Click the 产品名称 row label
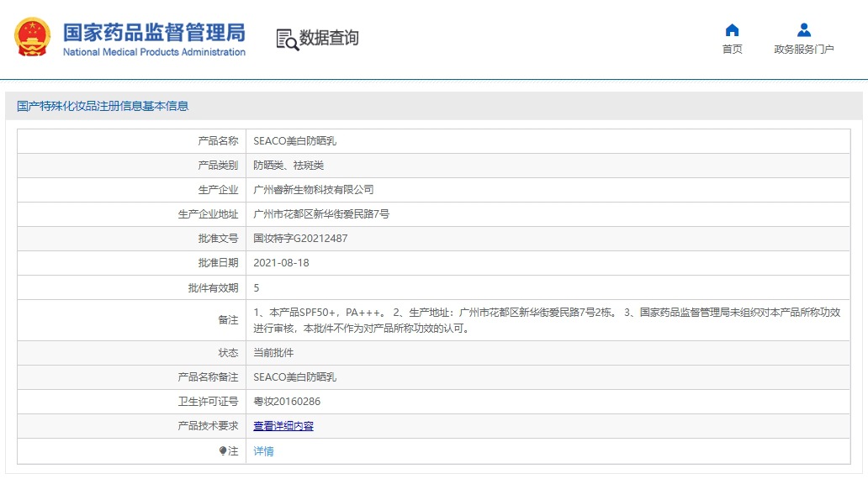868x479 pixels. tap(218, 141)
